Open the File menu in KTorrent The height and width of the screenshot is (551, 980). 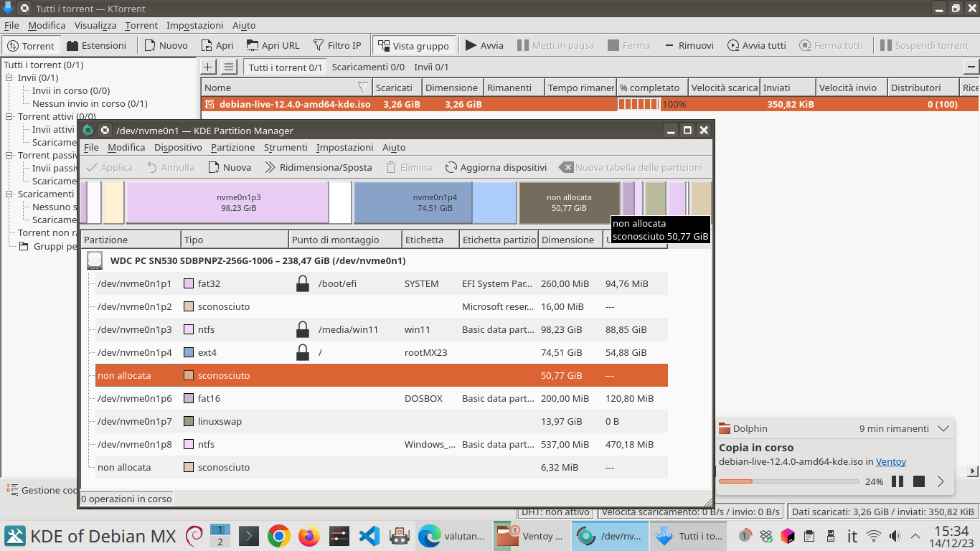(x=11, y=25)
